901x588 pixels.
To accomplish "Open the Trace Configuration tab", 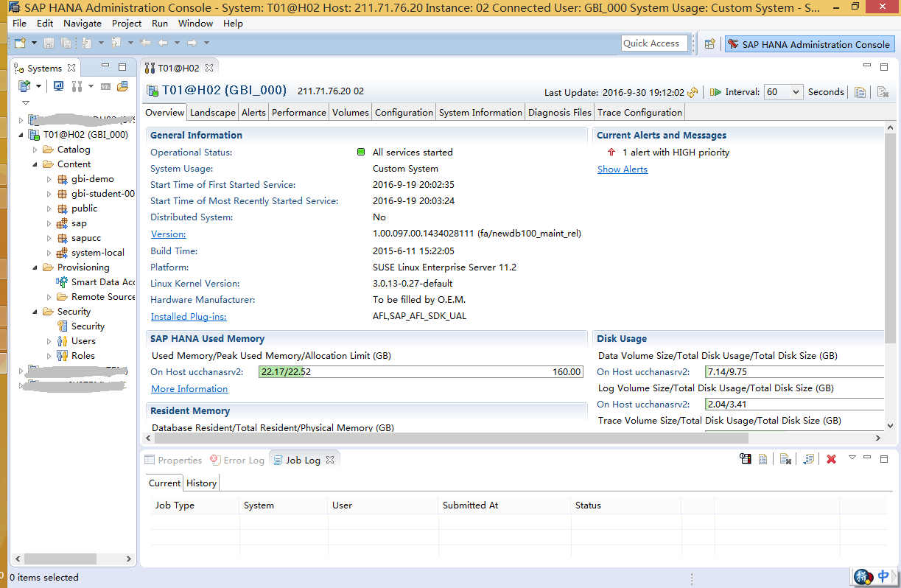I will (639, 113).
